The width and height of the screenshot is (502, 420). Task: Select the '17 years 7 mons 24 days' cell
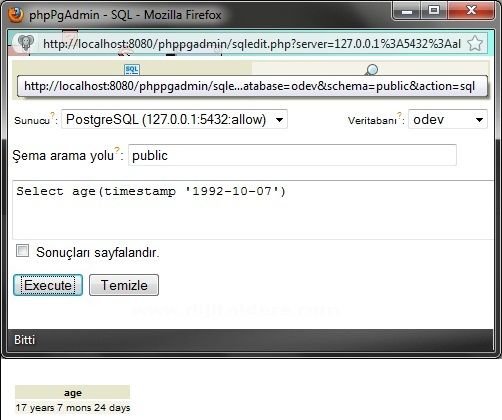tap(73, 407)
